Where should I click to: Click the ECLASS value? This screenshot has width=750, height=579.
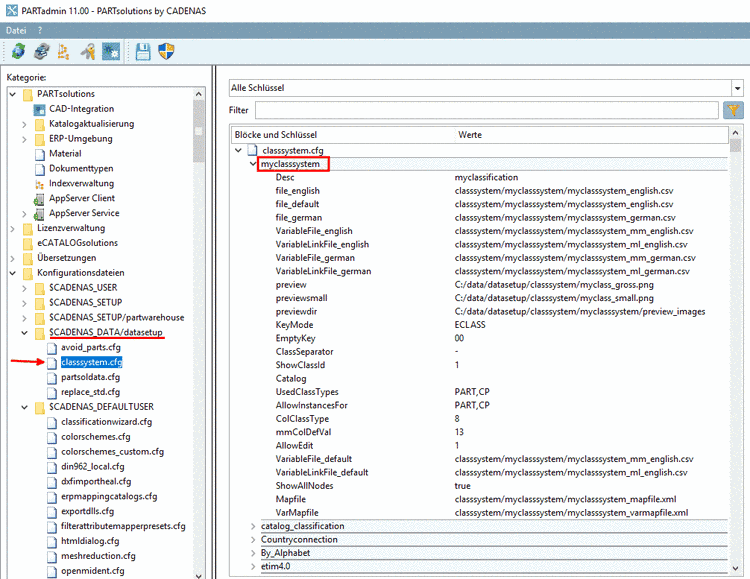[x=470, y=325]
